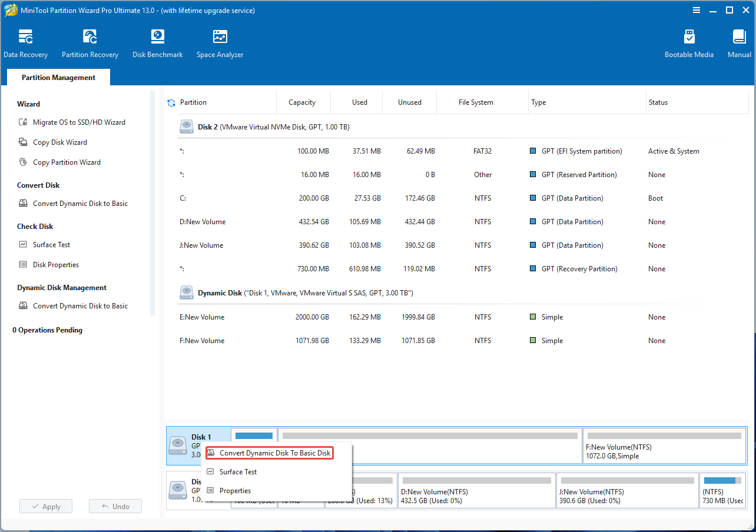This screenshot has height=532, width=756.
Task: Open the Data Recovery tool
Action: [26, 41]
